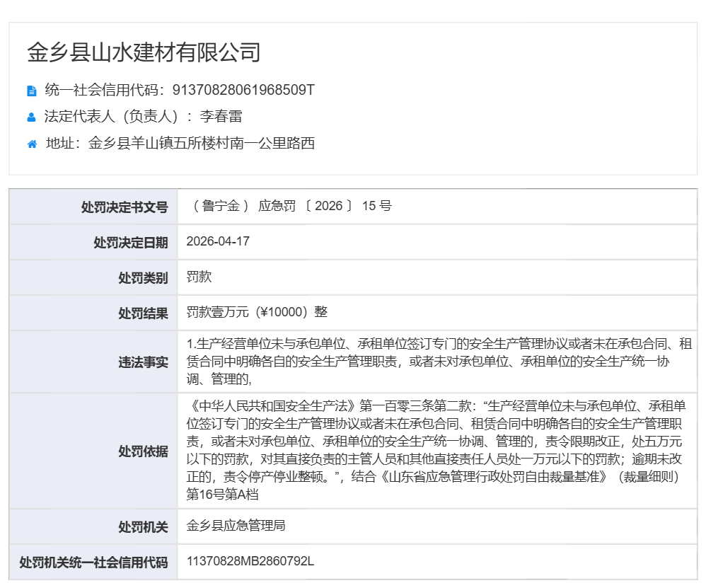Click the authority credit code 11370828MB2860792L
The width and height of the screenshot is (706, 588).
[250, 561]
